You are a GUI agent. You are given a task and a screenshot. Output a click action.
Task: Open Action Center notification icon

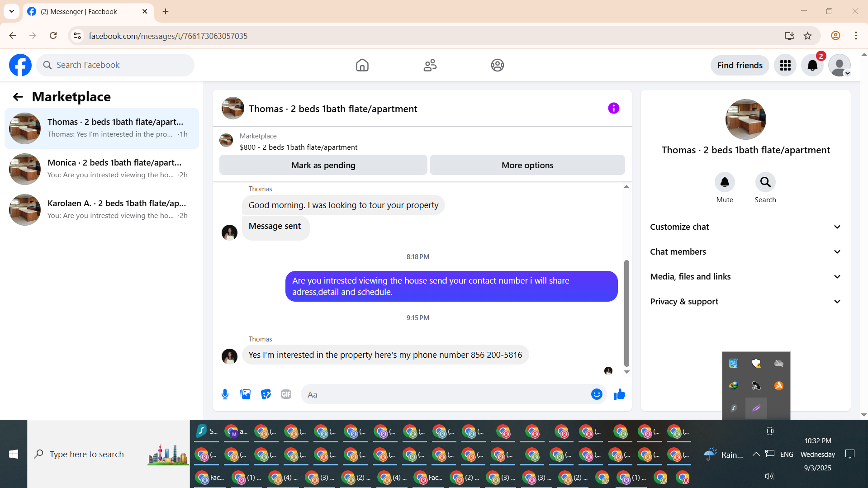tap(850, 454)
